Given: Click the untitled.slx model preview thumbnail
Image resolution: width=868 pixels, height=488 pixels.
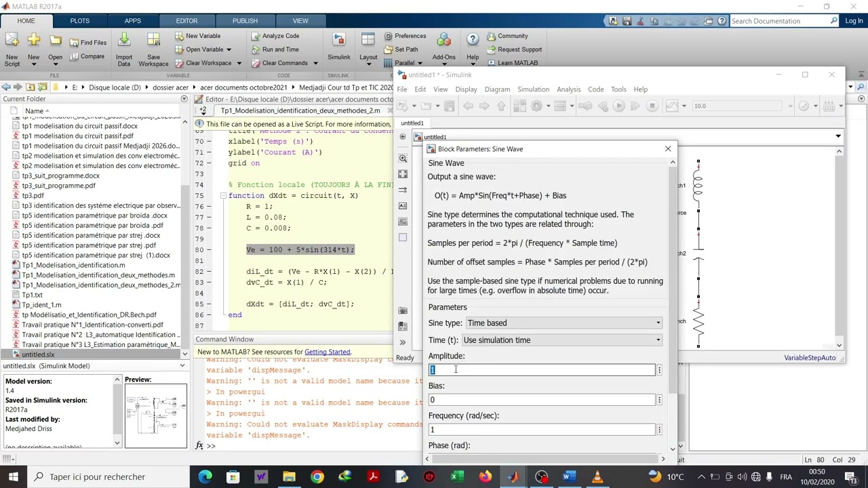Looking at the screenshot, I should [156, 415].
